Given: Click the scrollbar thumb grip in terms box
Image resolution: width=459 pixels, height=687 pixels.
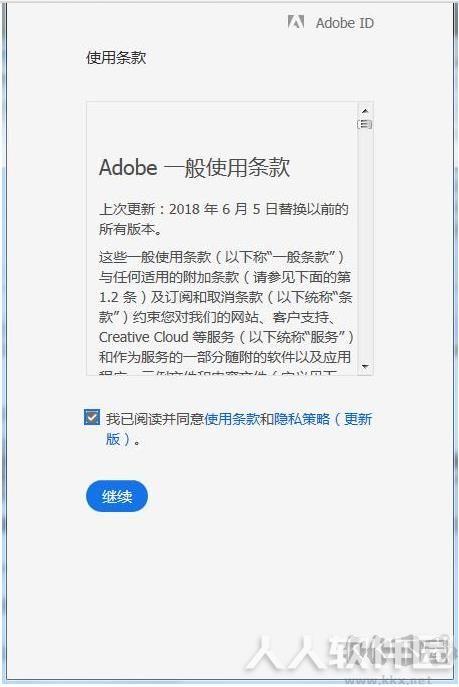Looking at the screenshot, I should pyautogui.click(x=365, y=124).
